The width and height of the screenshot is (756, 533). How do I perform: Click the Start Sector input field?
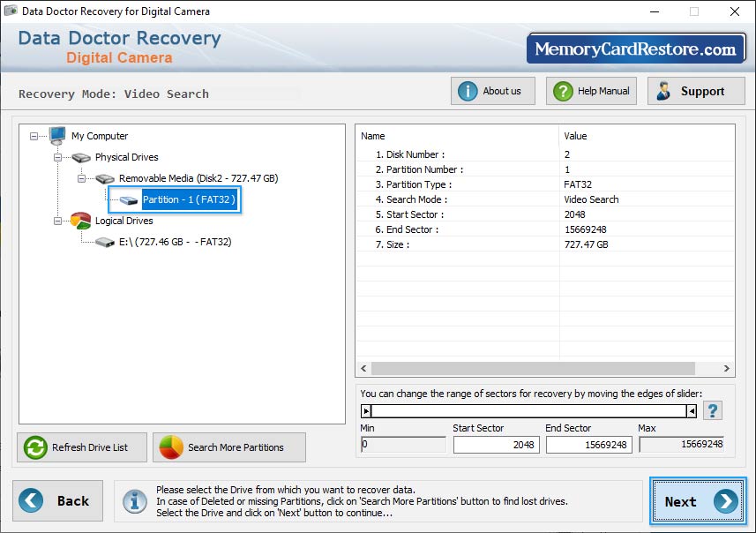pos(496,445)
